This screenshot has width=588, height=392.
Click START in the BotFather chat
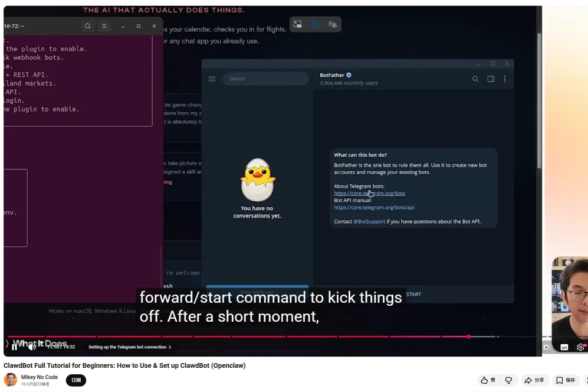click(413, 294)
